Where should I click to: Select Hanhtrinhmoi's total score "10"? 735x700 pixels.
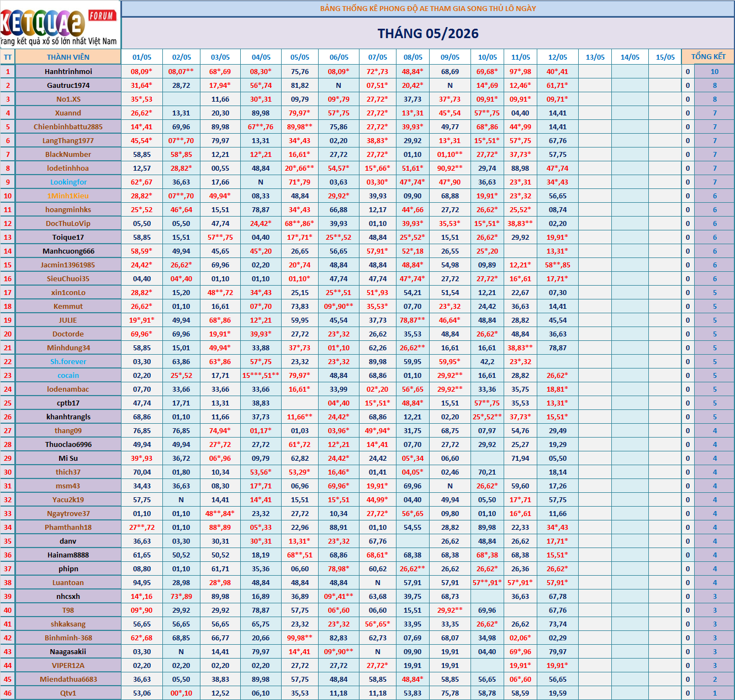(x=715, y=71)
